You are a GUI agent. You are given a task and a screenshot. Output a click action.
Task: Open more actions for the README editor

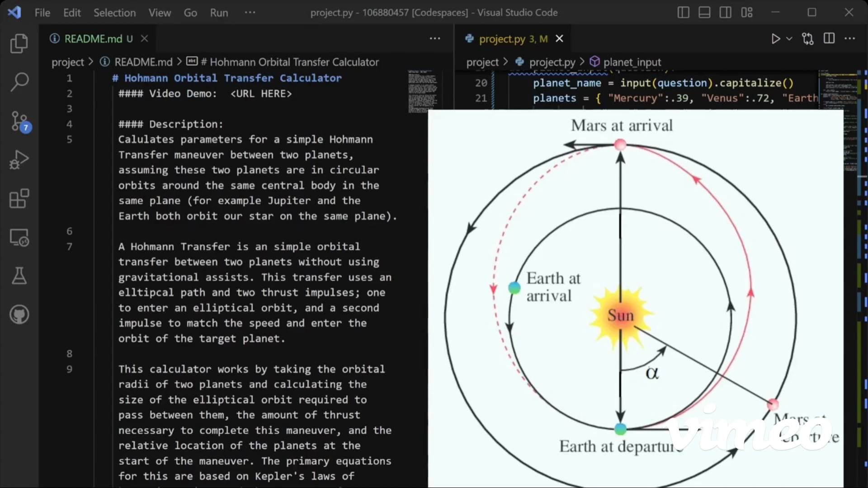coord(434,38)
